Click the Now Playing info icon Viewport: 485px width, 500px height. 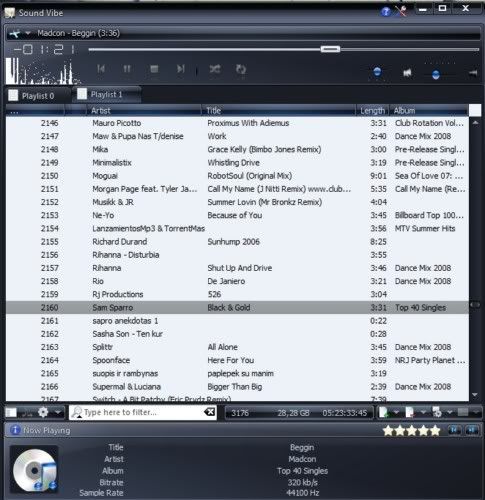15,430
